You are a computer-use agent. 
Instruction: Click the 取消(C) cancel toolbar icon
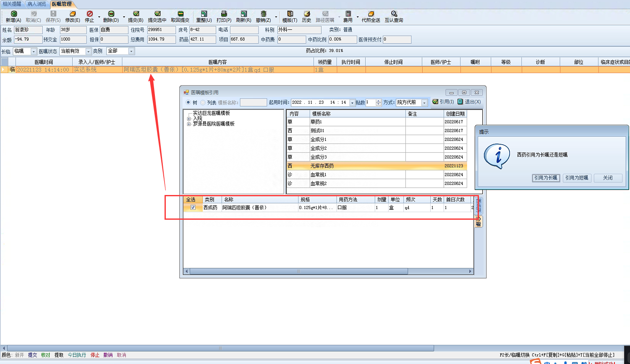pos(34,14)
